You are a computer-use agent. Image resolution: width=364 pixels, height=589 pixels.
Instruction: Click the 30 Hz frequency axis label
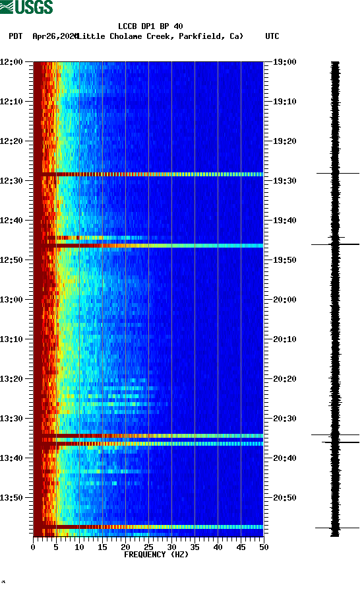click(x=171, y=547)
